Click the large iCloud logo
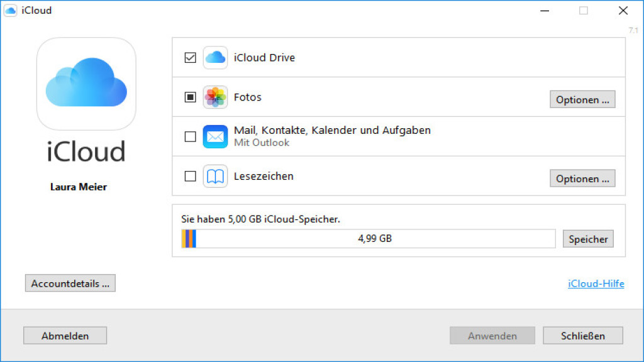The width and height of the screenshot is (644, 362). [x=86, y=84]
